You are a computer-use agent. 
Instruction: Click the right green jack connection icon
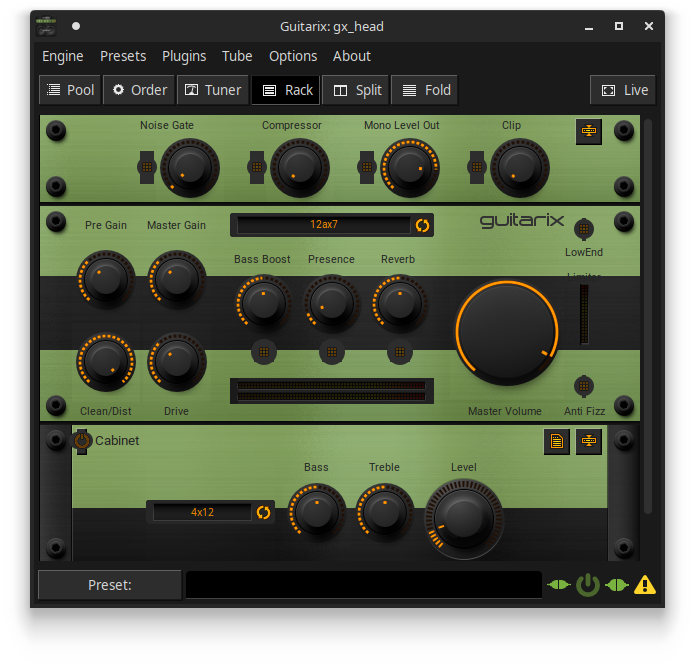coord(617,585)
